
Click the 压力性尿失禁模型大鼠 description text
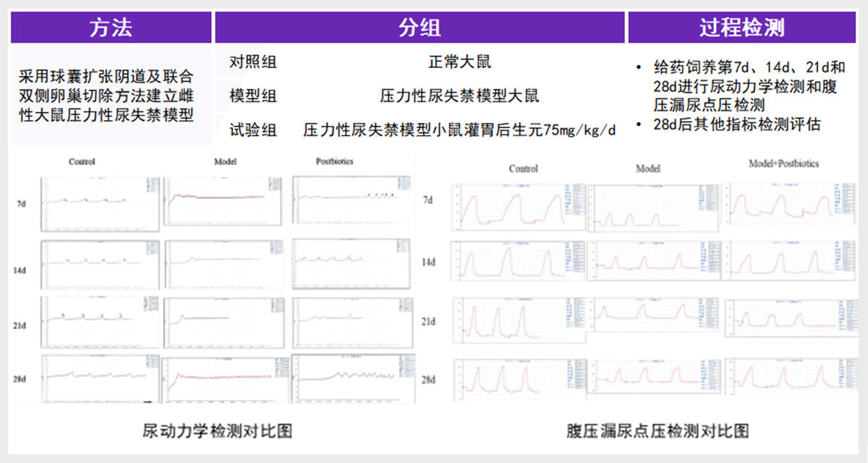[459, 95]
